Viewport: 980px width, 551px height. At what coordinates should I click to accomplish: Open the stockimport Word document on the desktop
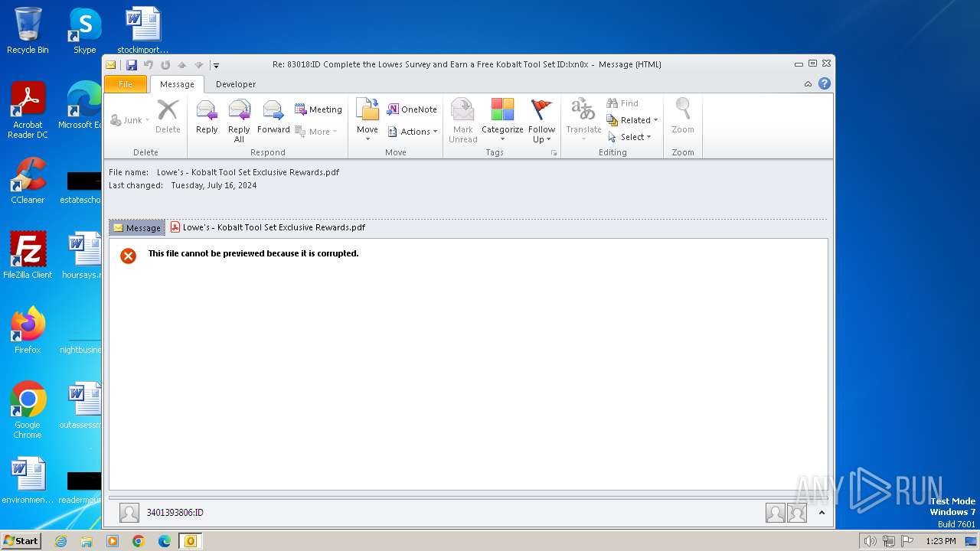[142, 31]
